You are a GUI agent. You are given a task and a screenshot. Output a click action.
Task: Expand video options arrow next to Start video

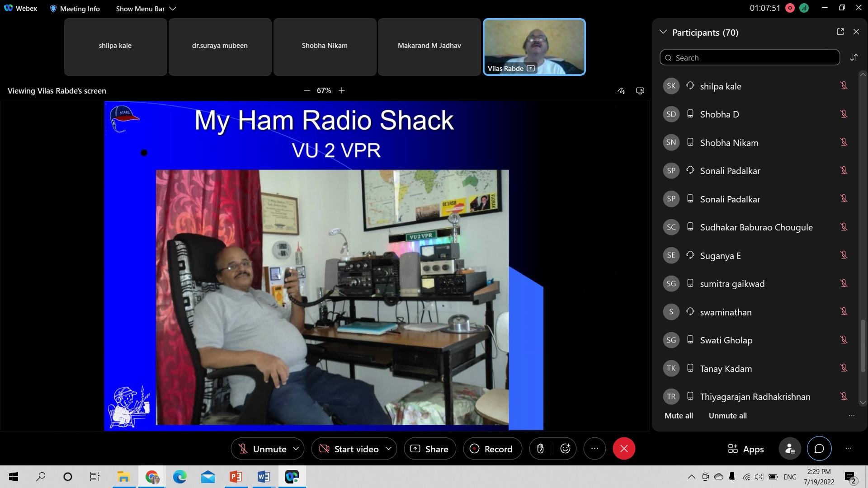[388, 449]
